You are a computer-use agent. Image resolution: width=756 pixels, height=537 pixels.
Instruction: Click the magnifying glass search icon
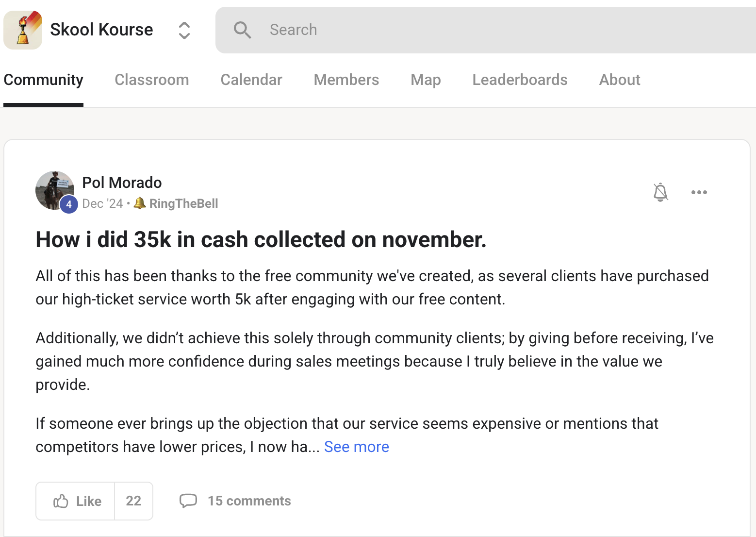click(242, 30)
